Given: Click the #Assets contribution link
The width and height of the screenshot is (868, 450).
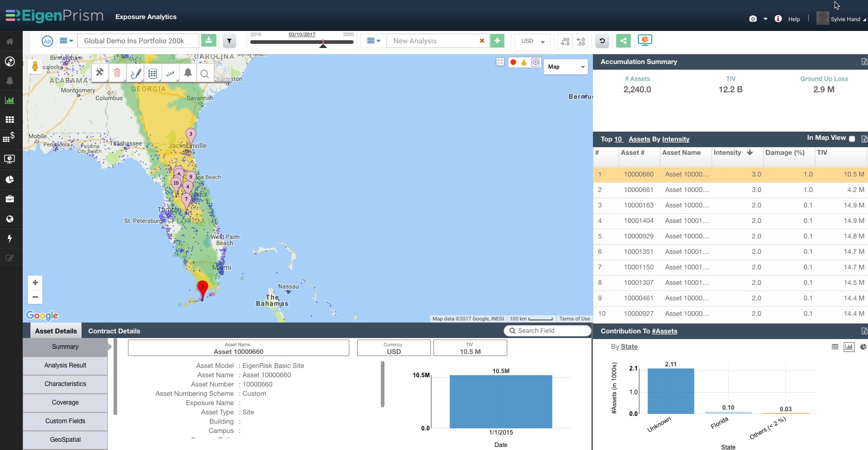Looking at the screenshot, I should pyautogui.click(x=665, y=331).
